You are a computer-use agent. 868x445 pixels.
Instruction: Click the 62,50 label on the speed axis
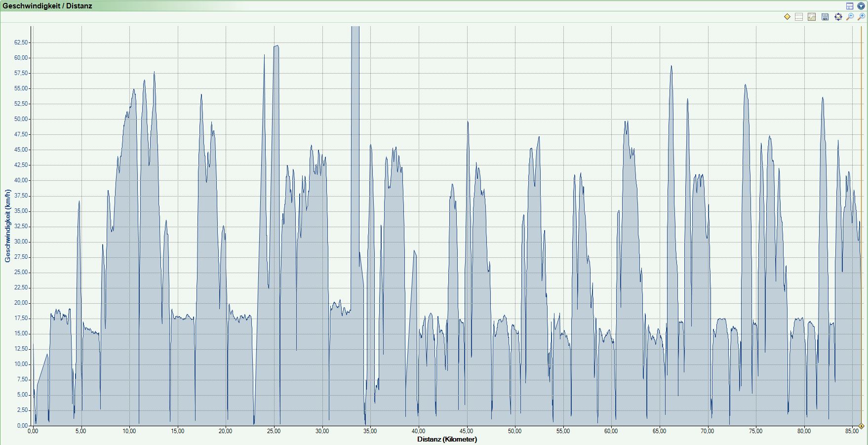[x=21, y=42]
